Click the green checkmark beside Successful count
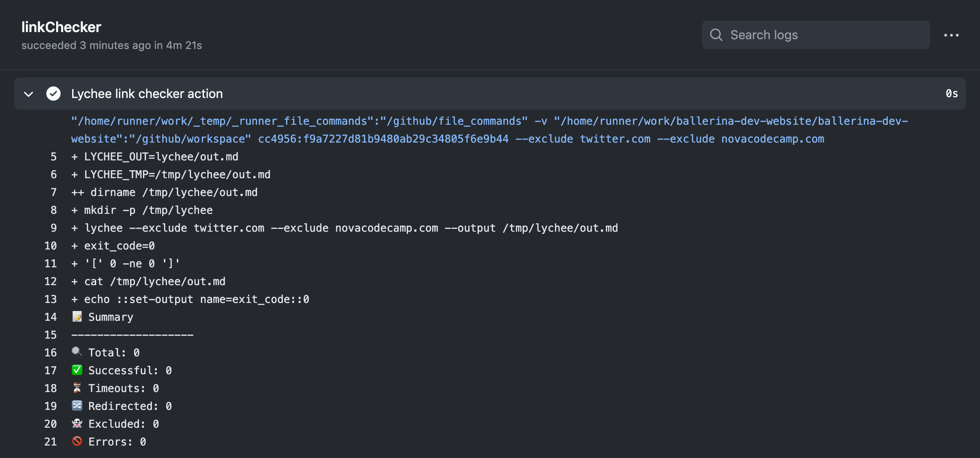 77,370
